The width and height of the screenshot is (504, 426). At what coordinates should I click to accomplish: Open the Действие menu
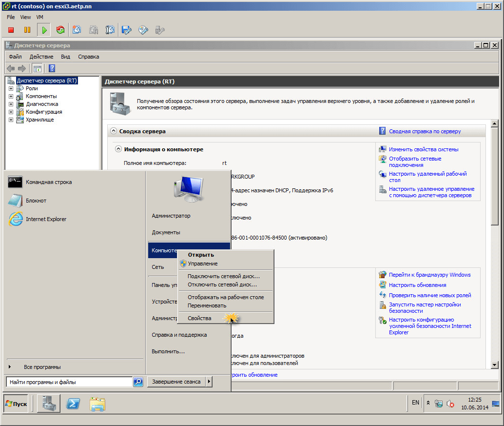pyautogui.click(x=41, y=57)
